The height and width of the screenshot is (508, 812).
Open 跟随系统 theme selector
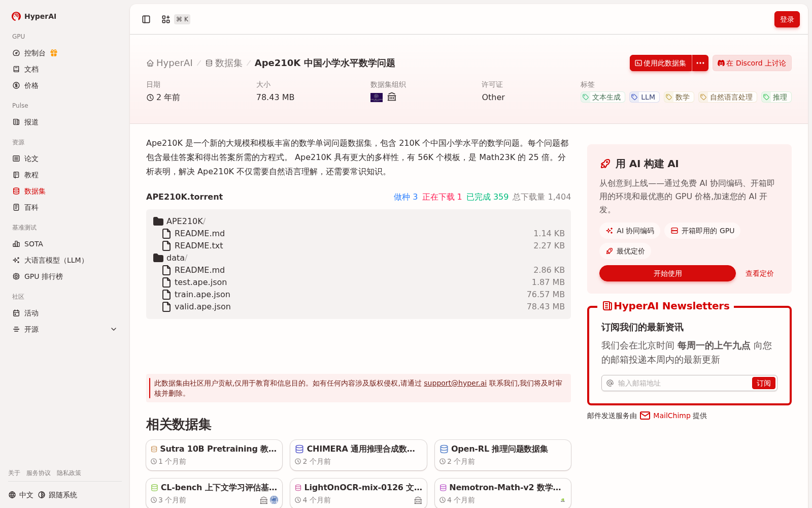57,495
